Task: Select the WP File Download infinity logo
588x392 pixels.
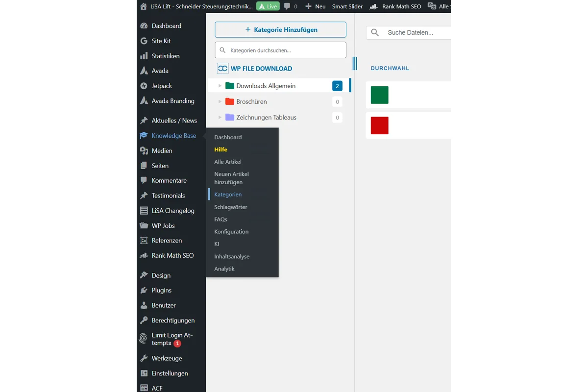Action: 222,68
